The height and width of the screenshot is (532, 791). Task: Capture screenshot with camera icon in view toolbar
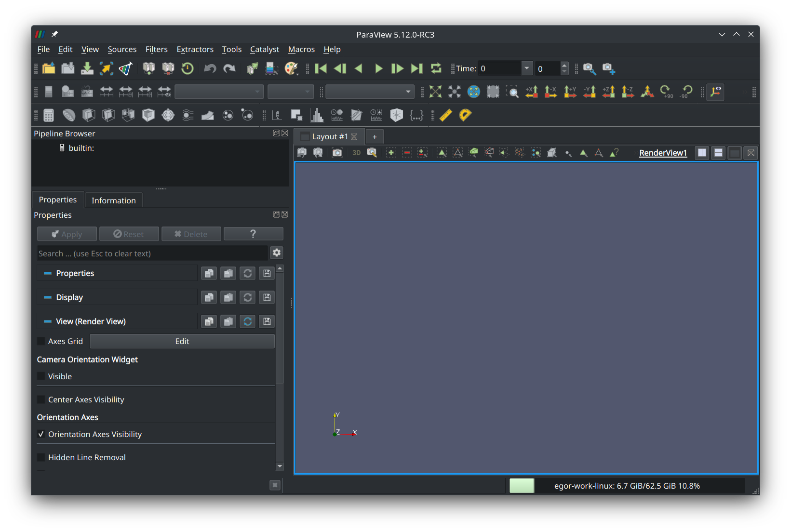pyautogui.click(x=337, y=153)
